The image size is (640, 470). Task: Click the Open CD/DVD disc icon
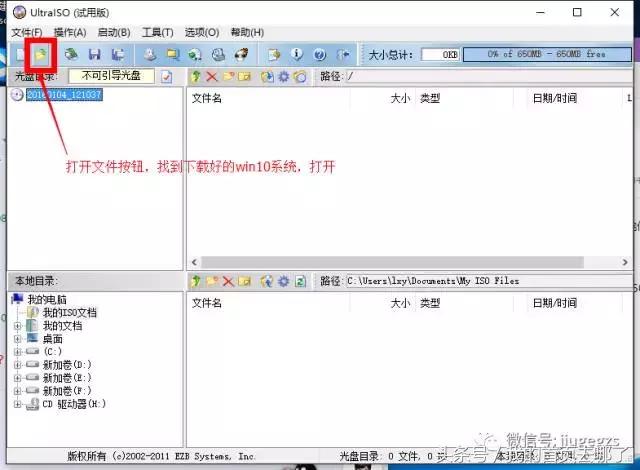[72, 54]
